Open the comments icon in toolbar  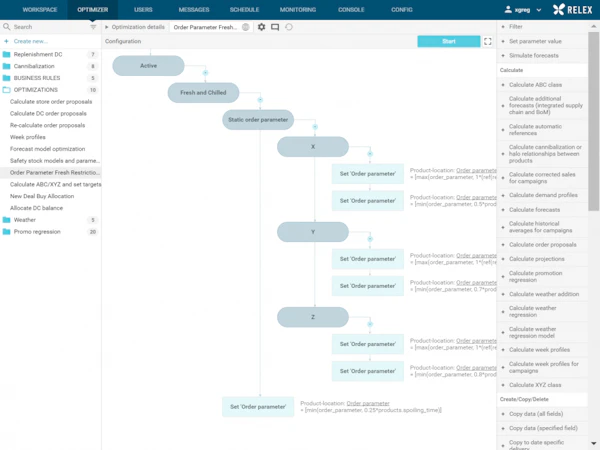(x=275, y=27)
